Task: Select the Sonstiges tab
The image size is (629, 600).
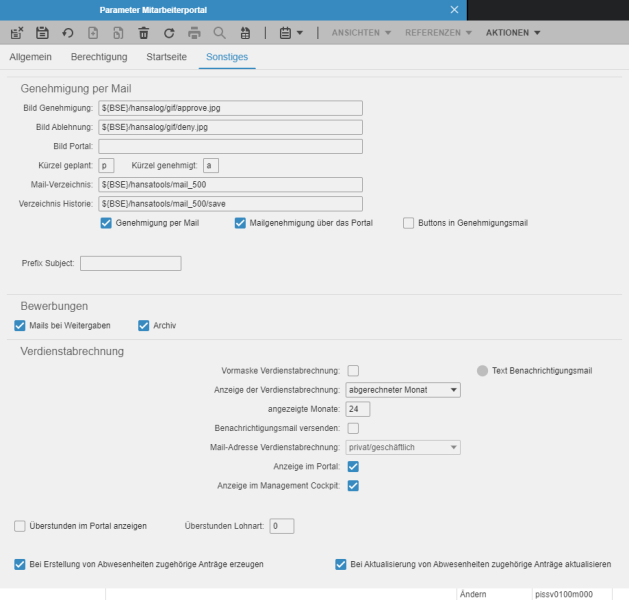Action: tap(227, 57)
